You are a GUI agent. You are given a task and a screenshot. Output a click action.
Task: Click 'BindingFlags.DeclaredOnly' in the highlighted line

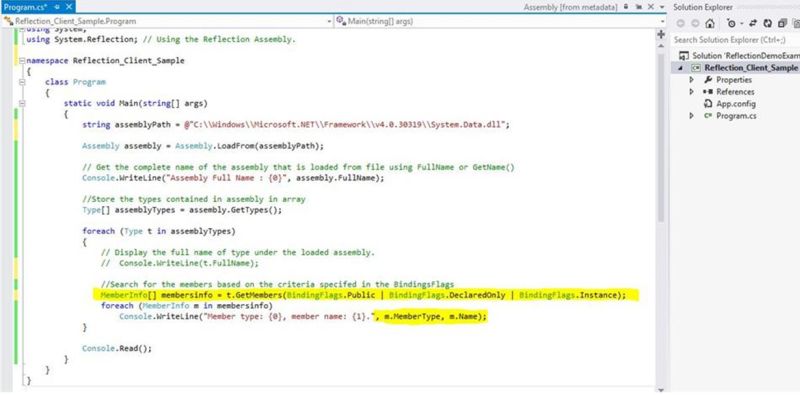pyautogui.click(x=447, y=295)
